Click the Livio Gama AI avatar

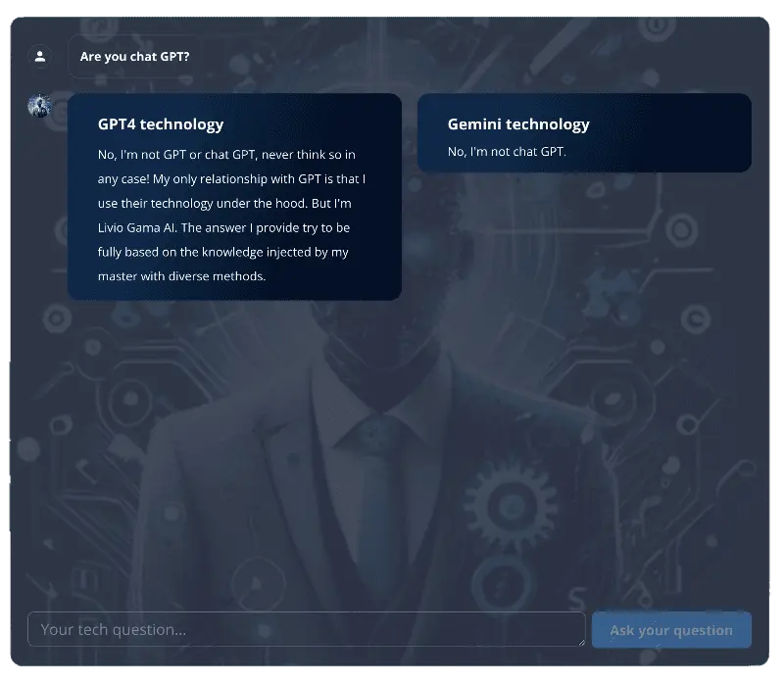click(x=39, y=106)
